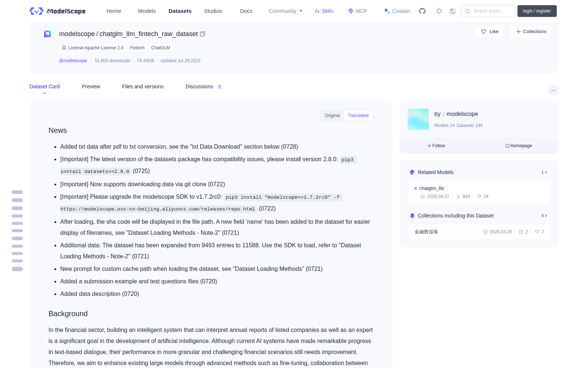Click the ModelScope logo
Screen dimensions: 588x368
point(57,11)
